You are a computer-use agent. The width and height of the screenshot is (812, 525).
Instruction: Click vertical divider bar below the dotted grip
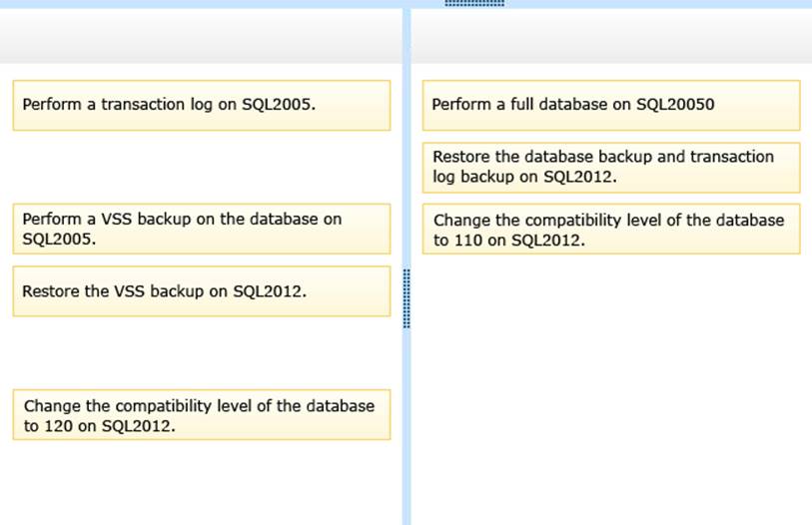(406, 429)
